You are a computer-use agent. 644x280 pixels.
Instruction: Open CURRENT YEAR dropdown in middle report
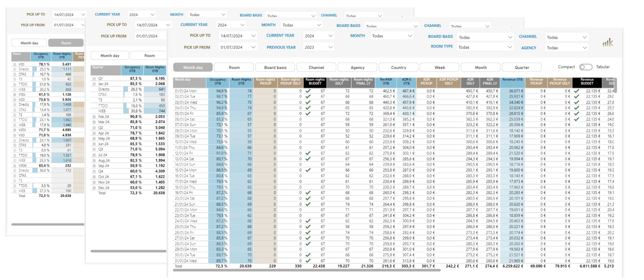click(x=231, y=25)
